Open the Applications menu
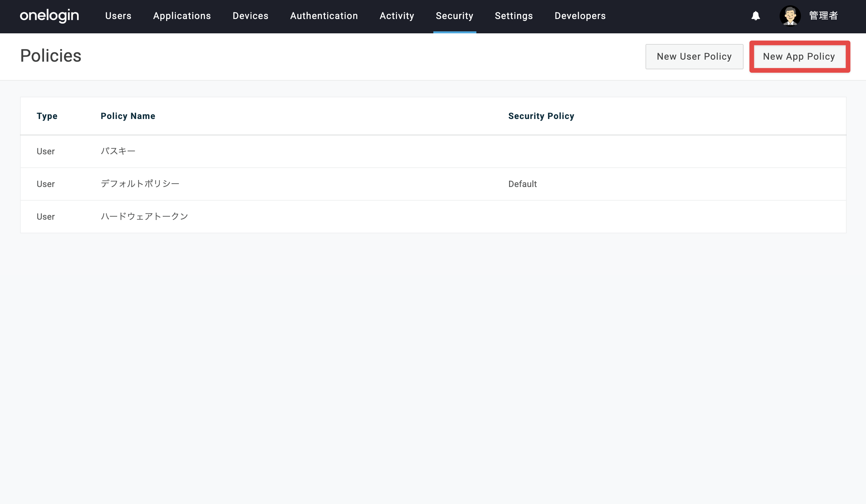 [182, 16]
